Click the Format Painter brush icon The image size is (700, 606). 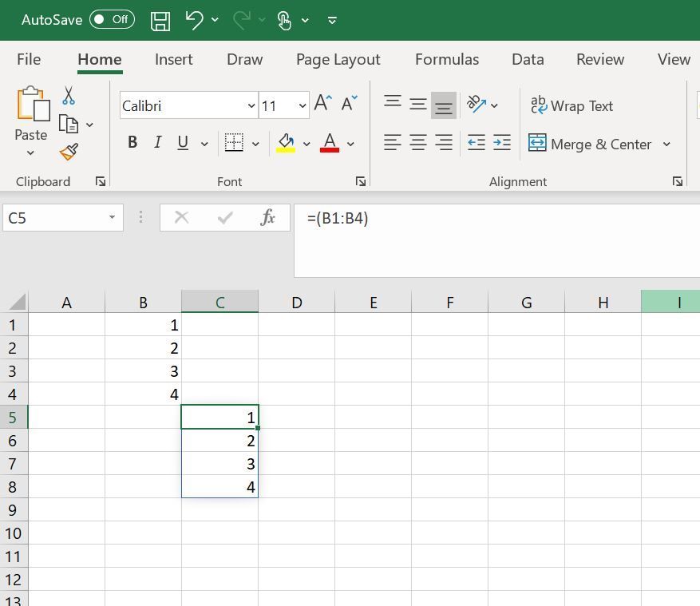[x=69, y=152]
